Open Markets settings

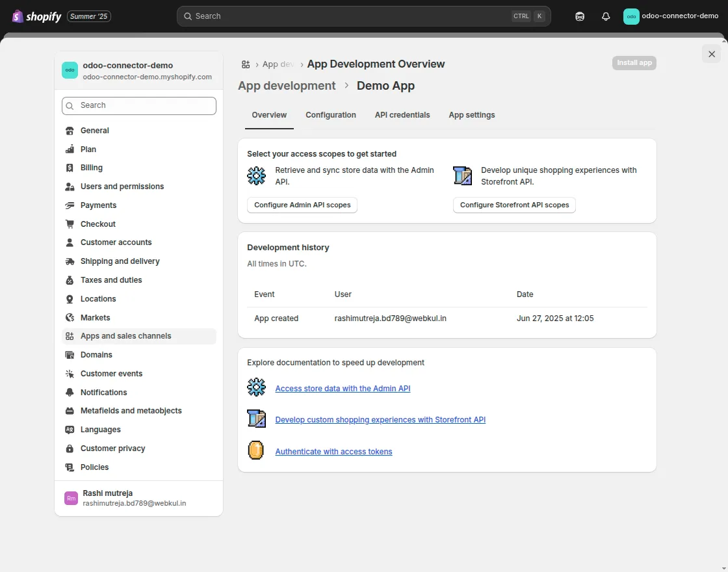coord(96,317)
